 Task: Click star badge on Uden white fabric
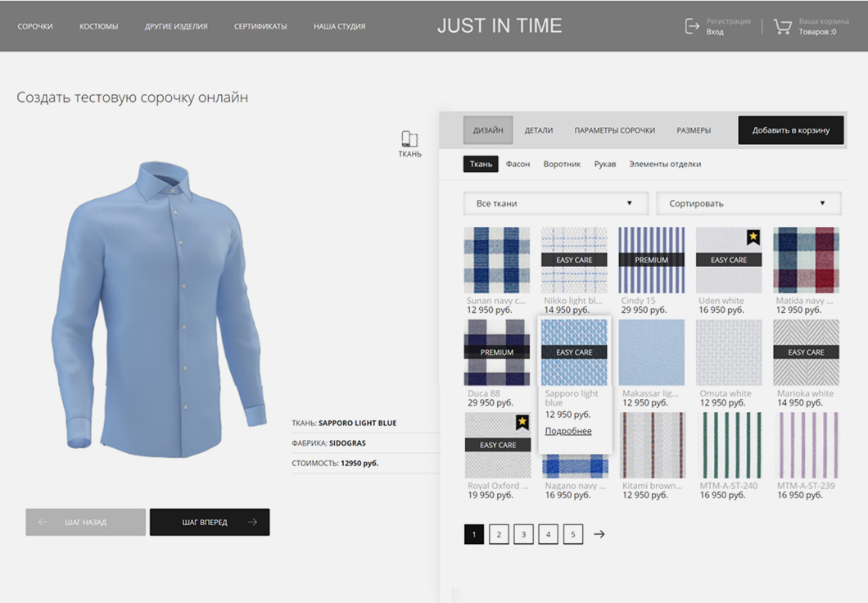[x=753, y=238]
